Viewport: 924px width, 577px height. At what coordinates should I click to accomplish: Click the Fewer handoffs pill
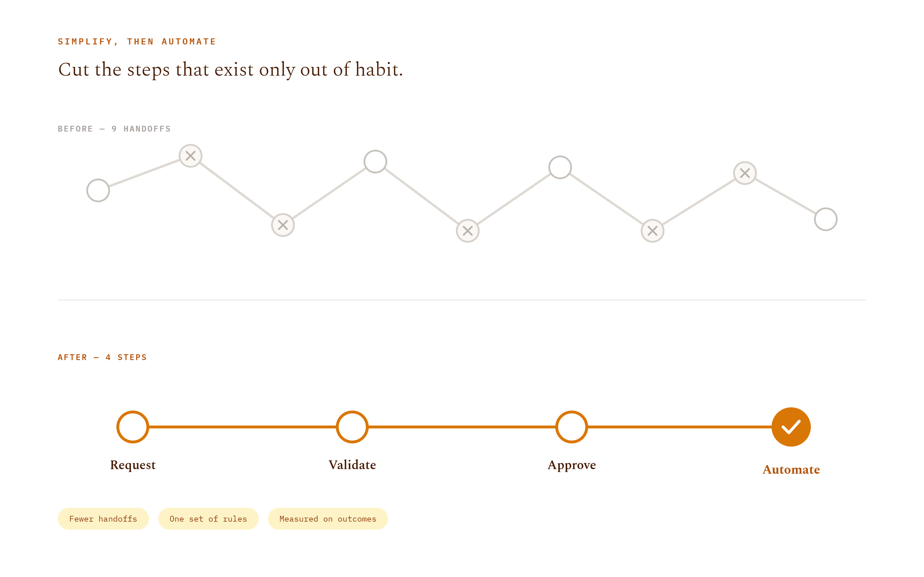pyautogui.click(x=103, y=519)
